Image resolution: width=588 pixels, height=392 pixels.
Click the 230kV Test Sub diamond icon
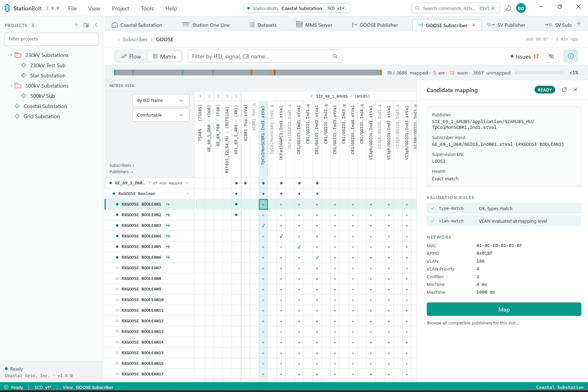click(x=24, y=65)
